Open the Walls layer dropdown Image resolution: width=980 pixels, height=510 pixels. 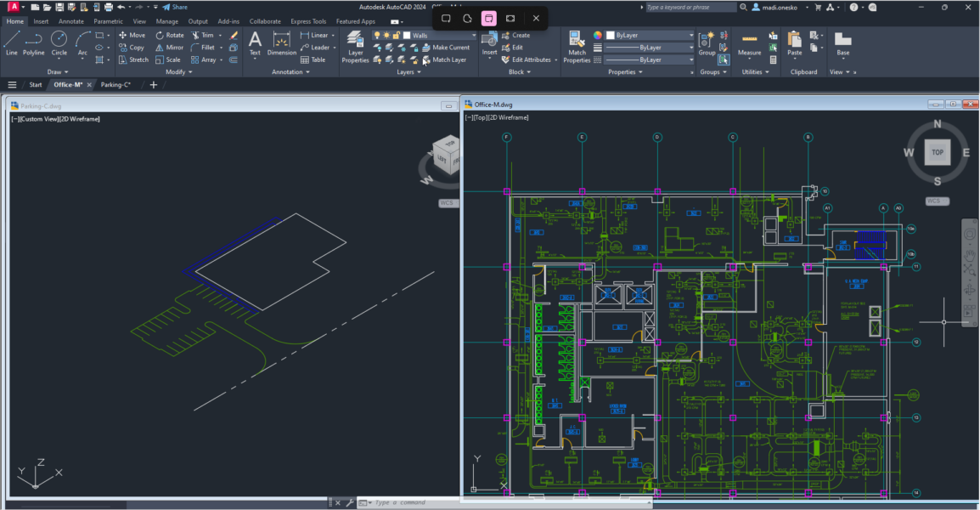[473, 36]
